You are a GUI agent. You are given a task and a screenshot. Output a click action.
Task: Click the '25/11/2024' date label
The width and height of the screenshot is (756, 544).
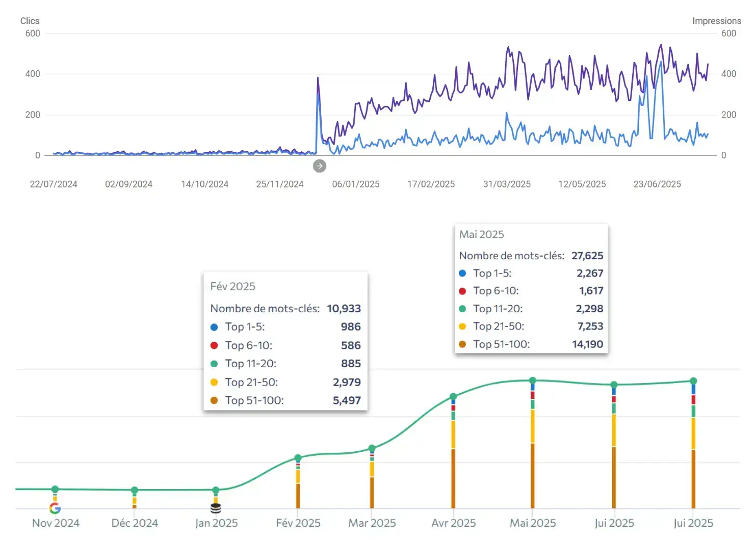(280, 184)
